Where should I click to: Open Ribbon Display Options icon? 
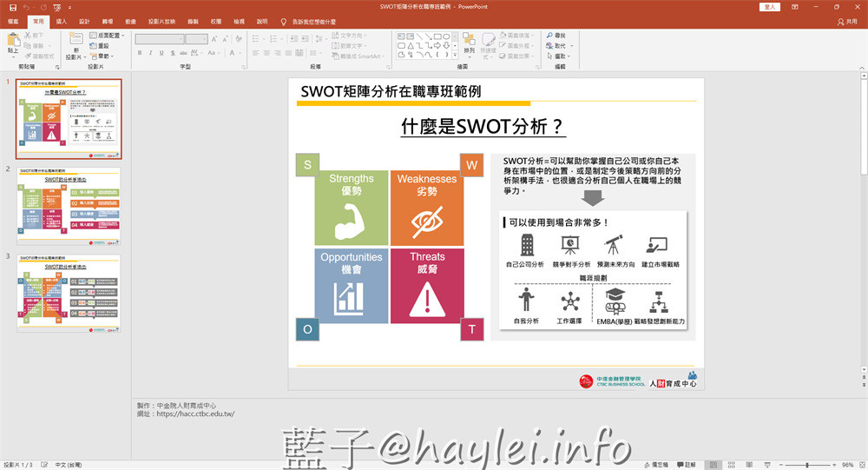tap(795, 7)
